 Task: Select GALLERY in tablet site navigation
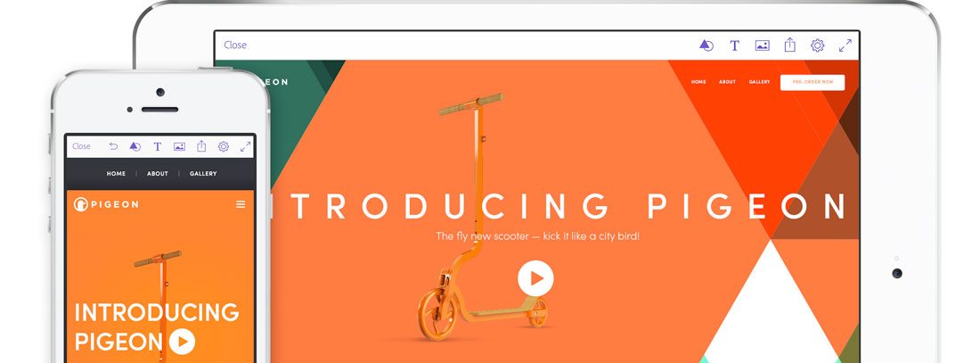coord(759,82)
